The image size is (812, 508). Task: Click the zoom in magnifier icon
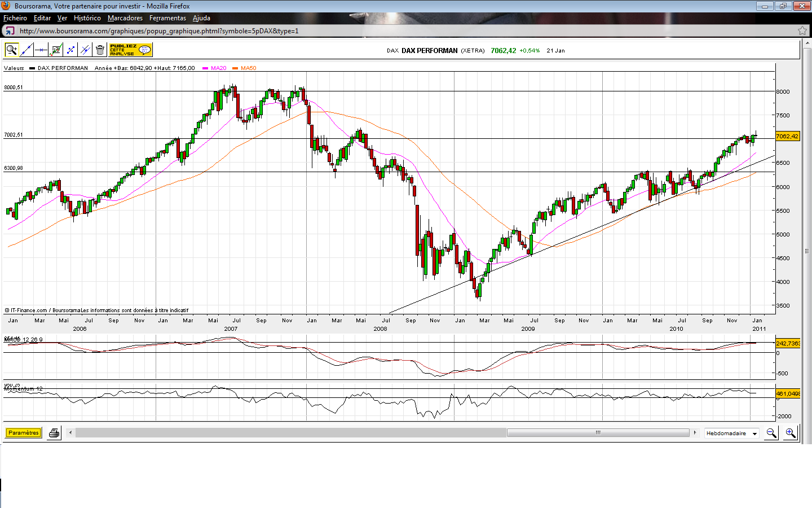point(791,433)
